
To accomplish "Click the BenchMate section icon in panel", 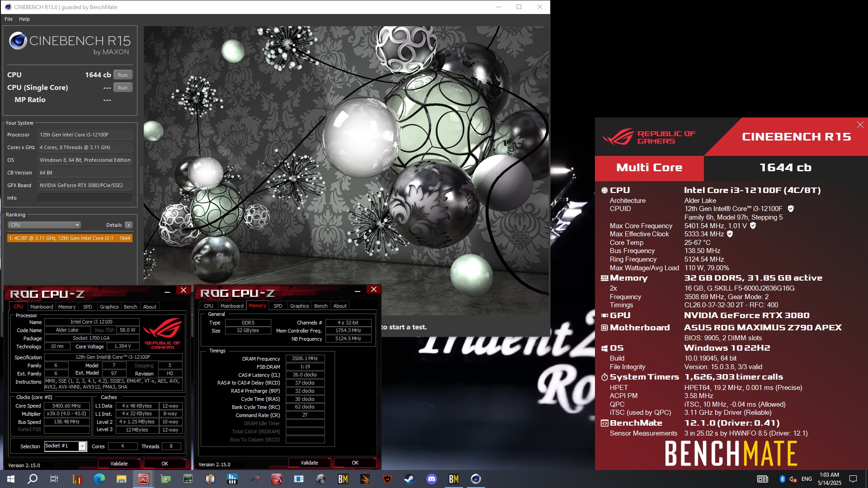I will [x=604, y=423].
